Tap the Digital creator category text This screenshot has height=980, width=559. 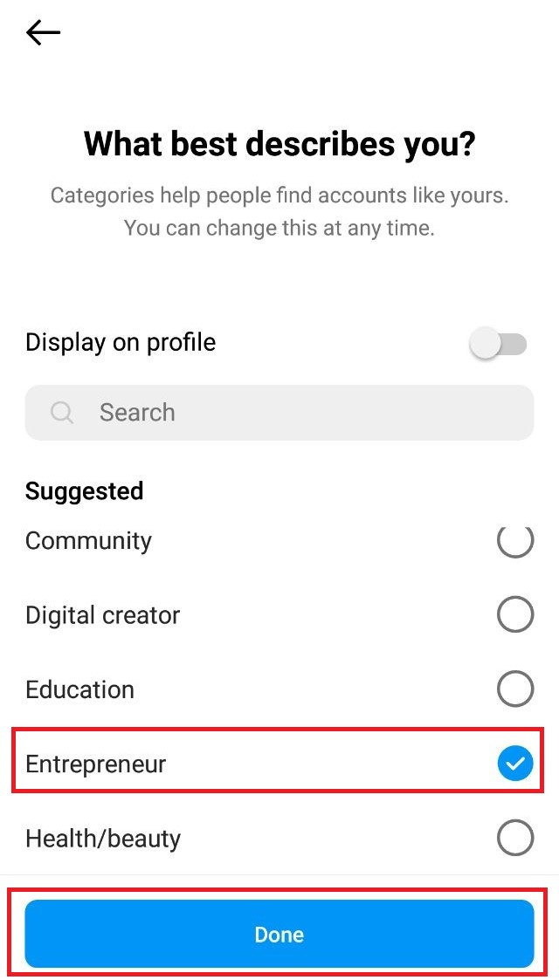[102, 615]
